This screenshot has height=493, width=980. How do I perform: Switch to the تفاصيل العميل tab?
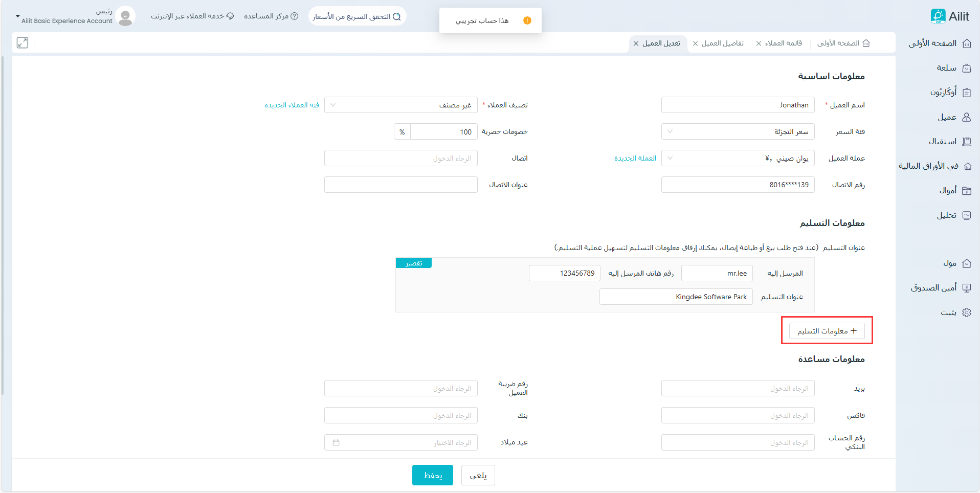pyautogui.click(x=722, y=43)
